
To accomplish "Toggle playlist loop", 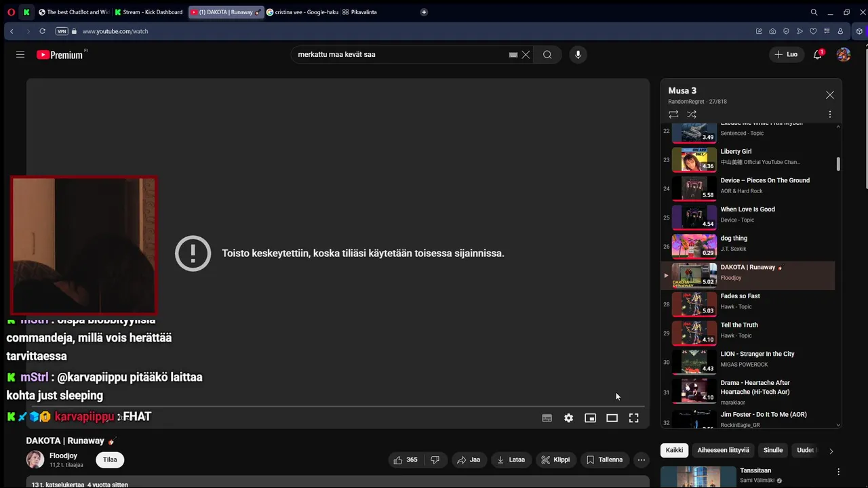I will [x=673, y=115].
